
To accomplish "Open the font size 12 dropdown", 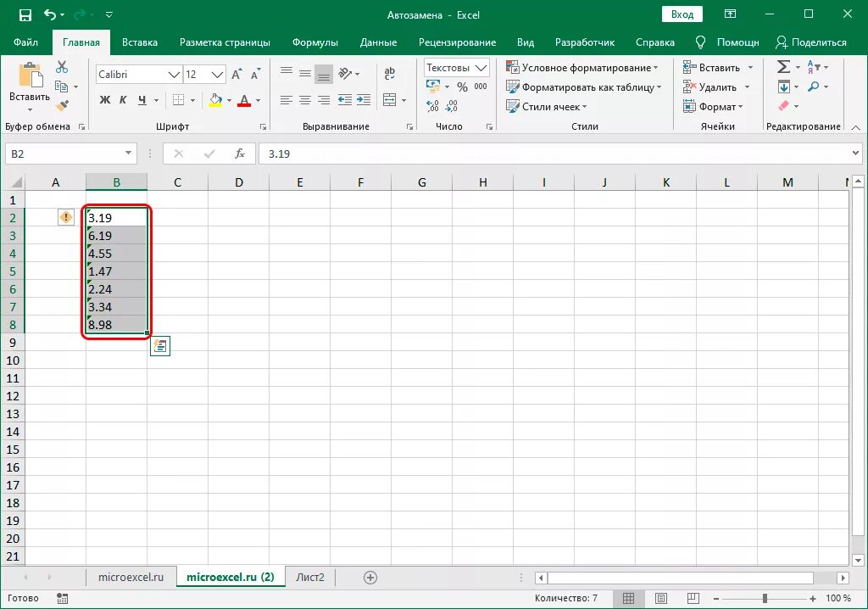I will (218, 75).
